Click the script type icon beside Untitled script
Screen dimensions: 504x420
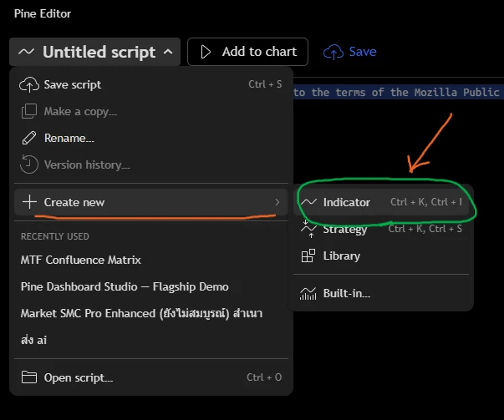tap(27, 52)
